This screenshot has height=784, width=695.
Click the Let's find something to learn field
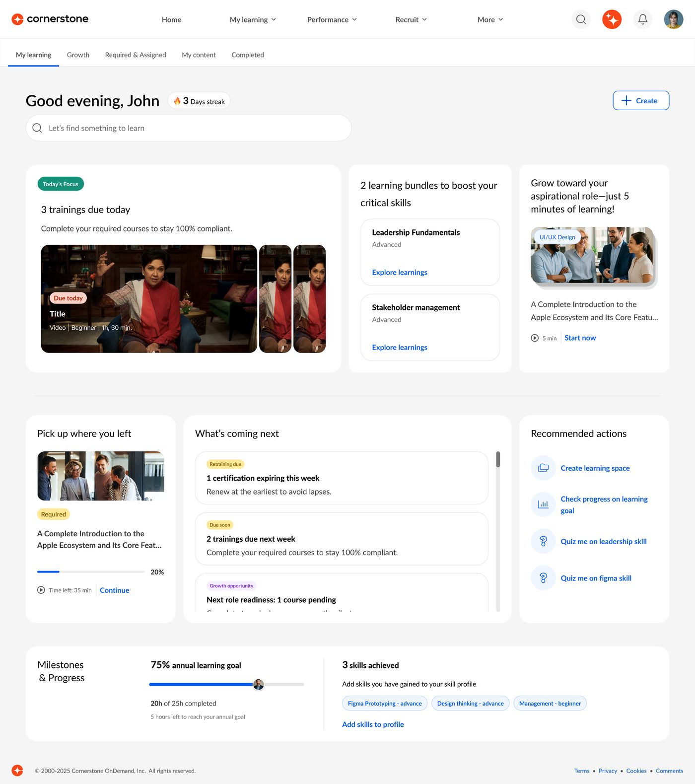coord(189,128)
